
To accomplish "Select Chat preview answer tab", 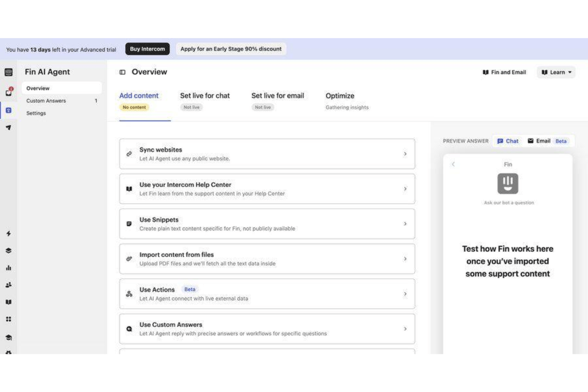I will 508,141.
